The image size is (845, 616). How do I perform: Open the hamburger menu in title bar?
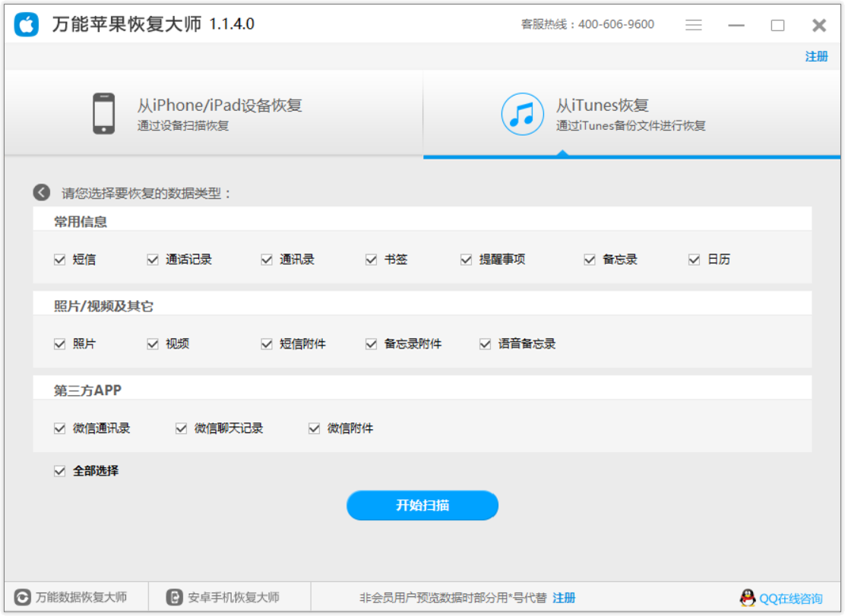(693, 25)
